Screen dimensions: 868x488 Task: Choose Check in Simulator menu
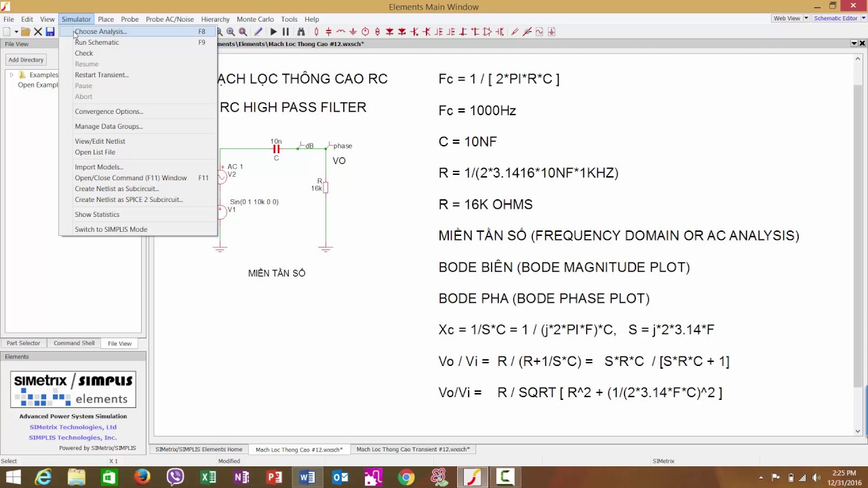coord(138,53)
